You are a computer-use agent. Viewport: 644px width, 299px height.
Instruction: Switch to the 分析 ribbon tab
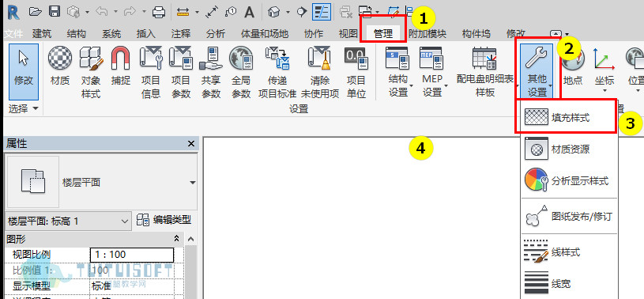(x=216, y=34)
